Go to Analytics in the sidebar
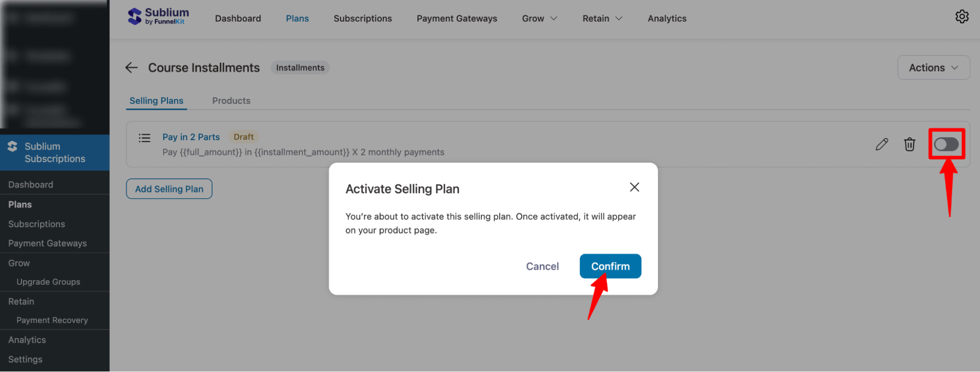Image resolution: width=980 pixels, height=372 pixels. 26,339
